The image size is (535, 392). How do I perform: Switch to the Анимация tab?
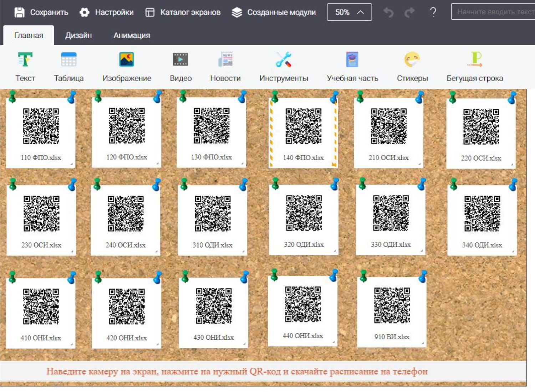click(x=132, y=35)
